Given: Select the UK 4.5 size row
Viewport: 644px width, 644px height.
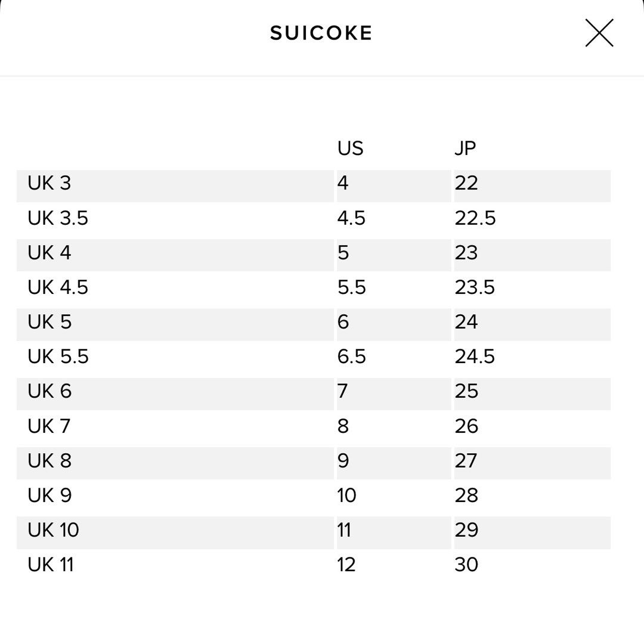Looking at the screenshot, I should coord(314,290).
